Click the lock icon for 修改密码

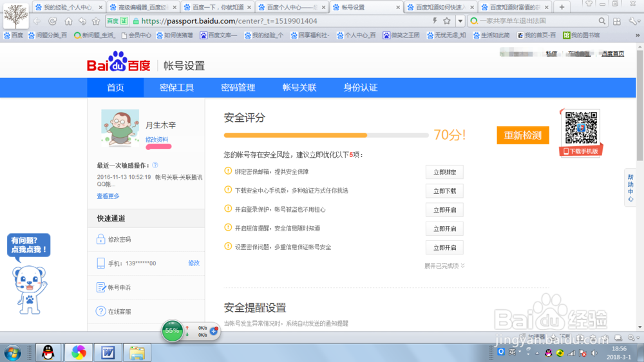100,239
